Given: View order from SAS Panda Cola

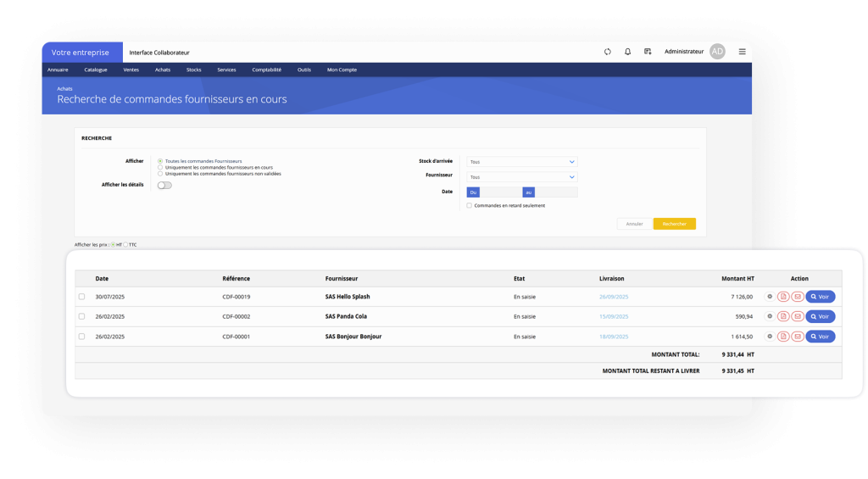Looking at the screenshot, I should 820,316.
